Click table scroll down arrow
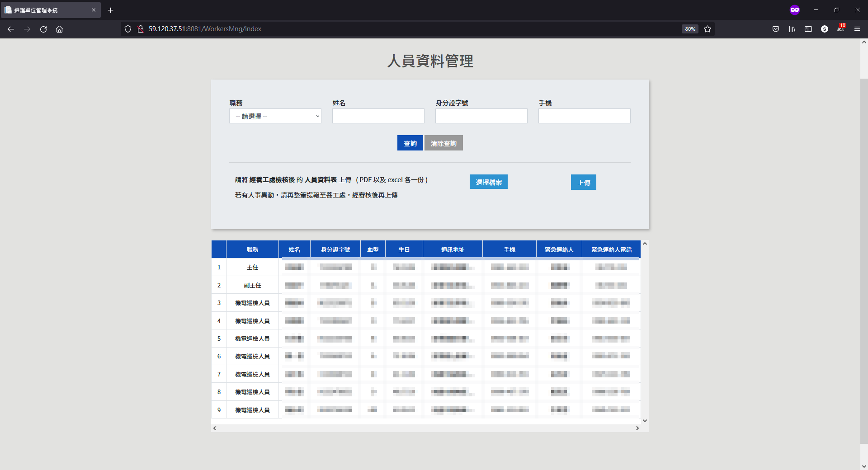Viewport: 868px width, 470px height. click(645, 421)
